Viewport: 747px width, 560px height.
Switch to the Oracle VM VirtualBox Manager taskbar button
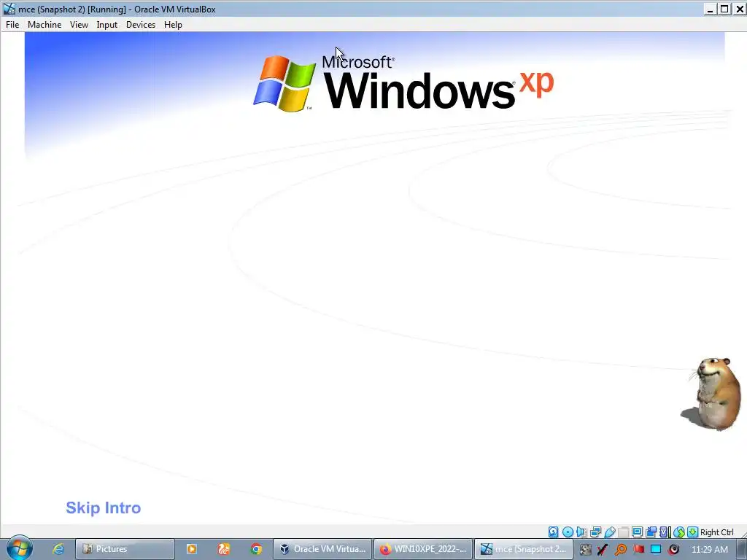(322, 549)
